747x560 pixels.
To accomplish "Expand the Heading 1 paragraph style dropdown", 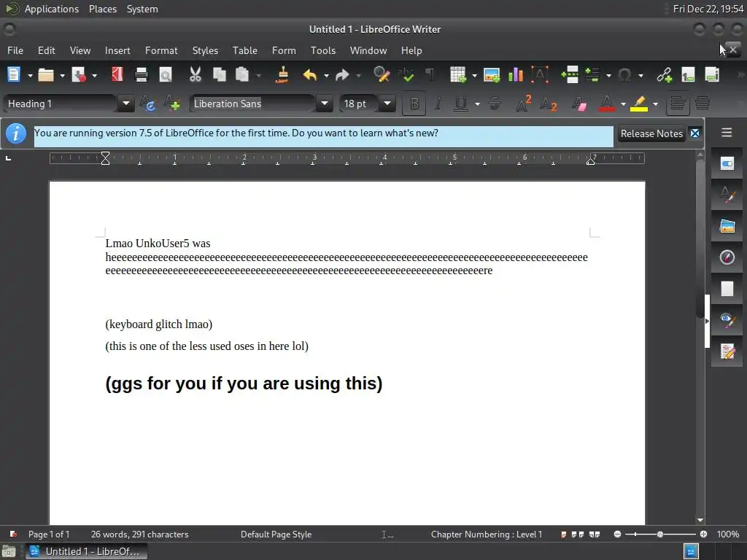I will point(126,104).
